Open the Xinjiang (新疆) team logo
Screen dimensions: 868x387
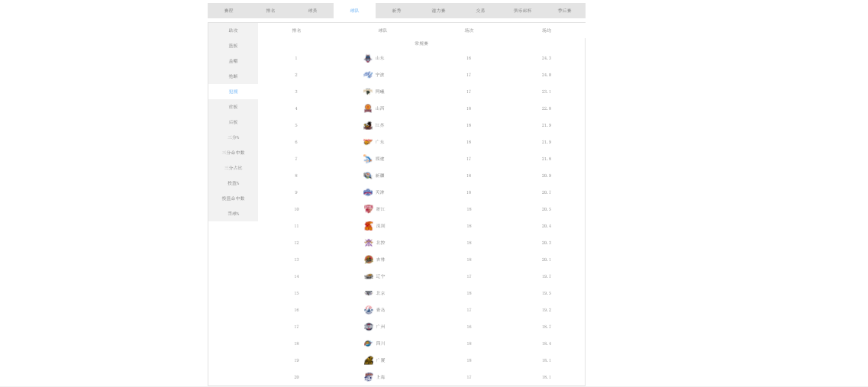pos(368,176)
